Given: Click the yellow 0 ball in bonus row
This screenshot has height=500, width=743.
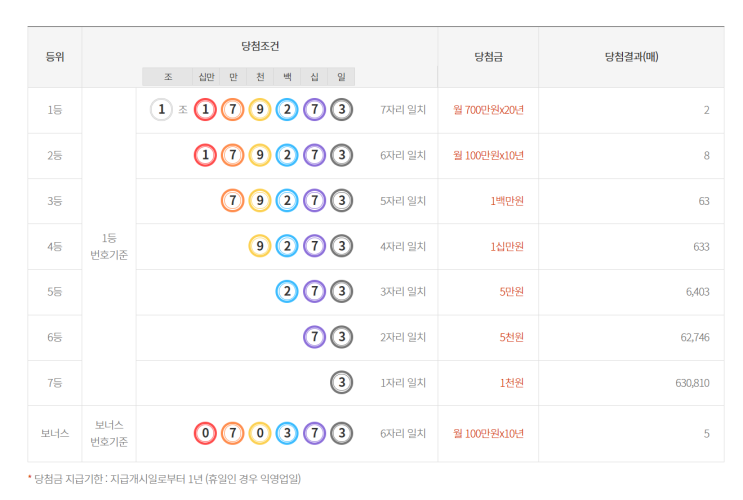Looking at the screenshot, I should point(260,433).
